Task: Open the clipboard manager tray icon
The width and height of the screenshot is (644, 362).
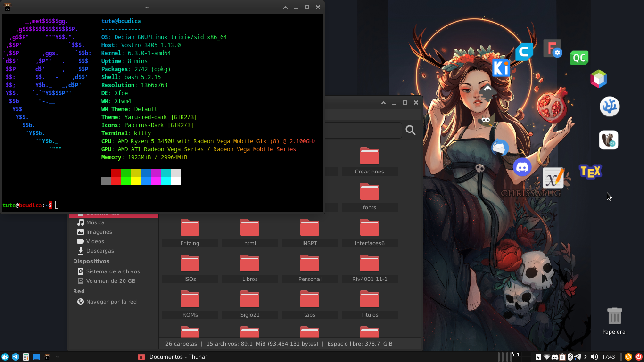Action: click(562, 357)
